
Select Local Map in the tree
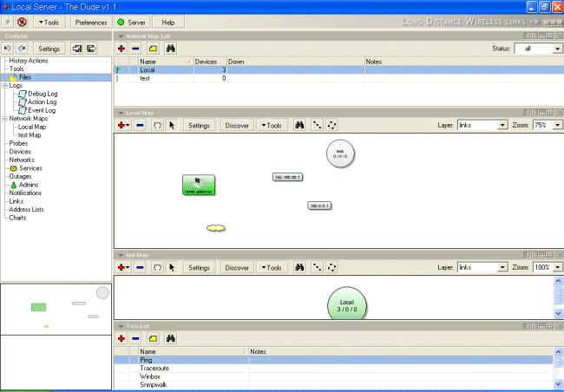[x=32, y=127]
